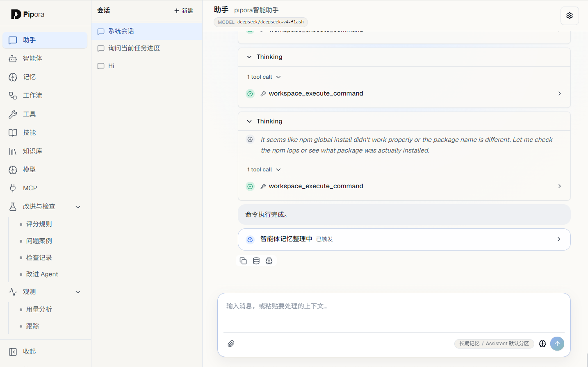The width and height of the screenshot is (588, 367).
Task: Select 系统会话 conversation
Action: click(x=147, y=31)
